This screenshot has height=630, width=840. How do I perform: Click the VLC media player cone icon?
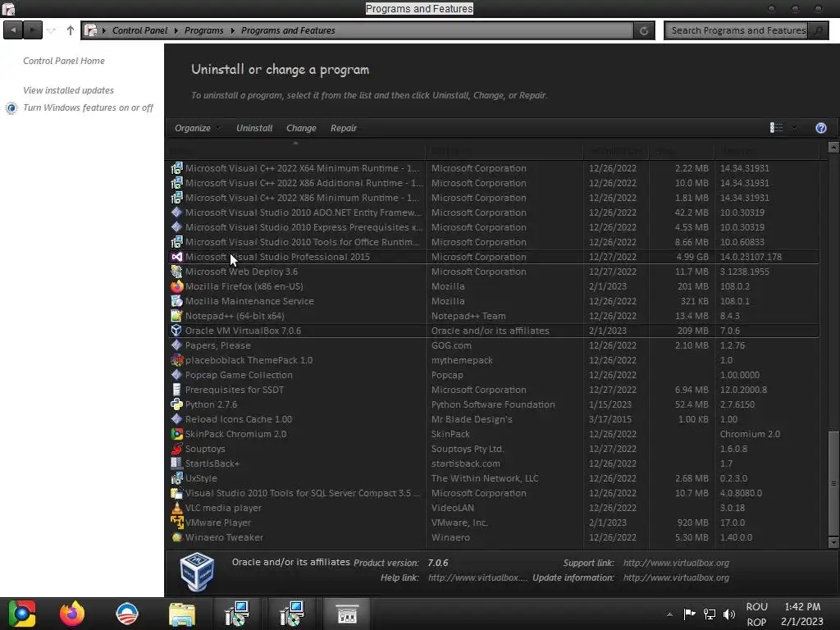(x=176, y=507)
